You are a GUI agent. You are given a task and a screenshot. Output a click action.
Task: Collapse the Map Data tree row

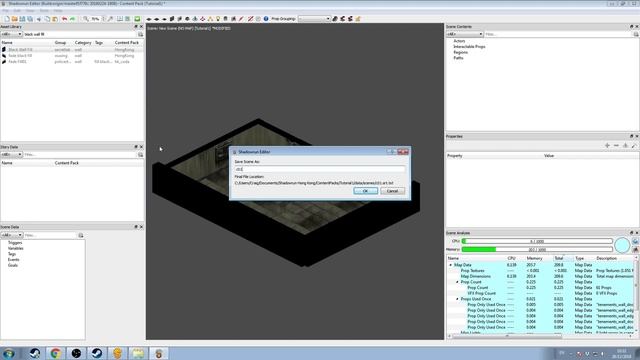pos(451,265)
